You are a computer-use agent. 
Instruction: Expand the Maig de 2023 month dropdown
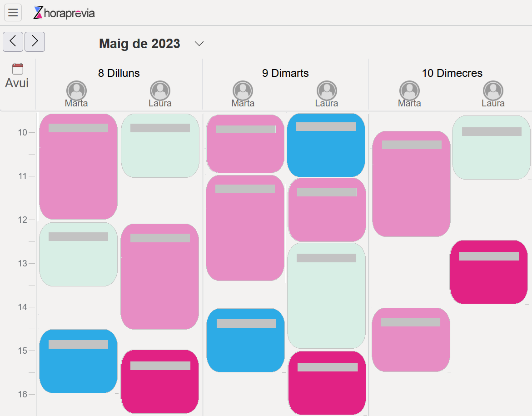[199, 44]
